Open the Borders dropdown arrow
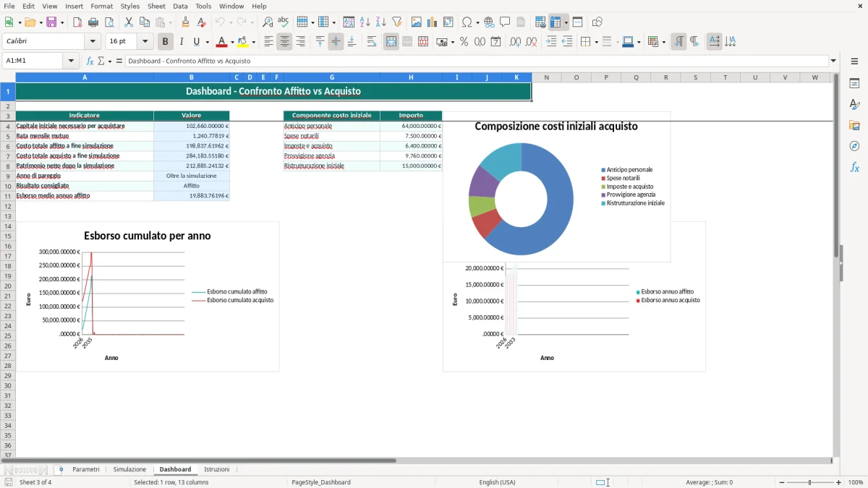The image size is (868, 488). [x=595, y=42]
